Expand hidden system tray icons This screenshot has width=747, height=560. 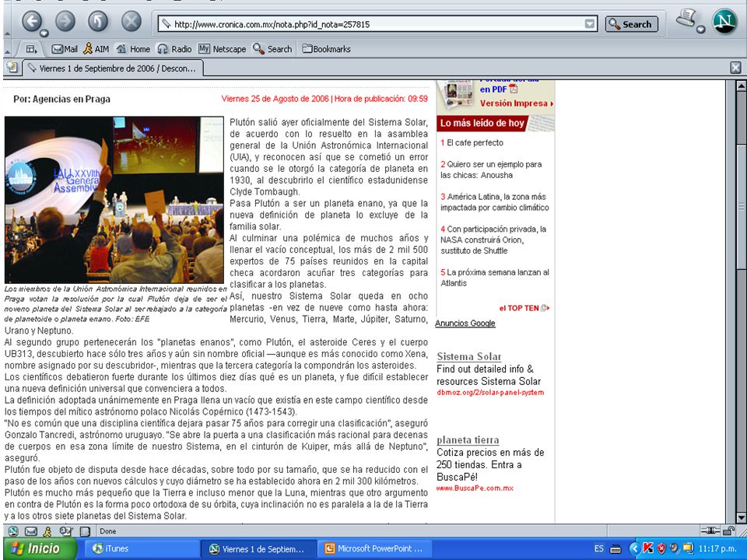(634, 548)
